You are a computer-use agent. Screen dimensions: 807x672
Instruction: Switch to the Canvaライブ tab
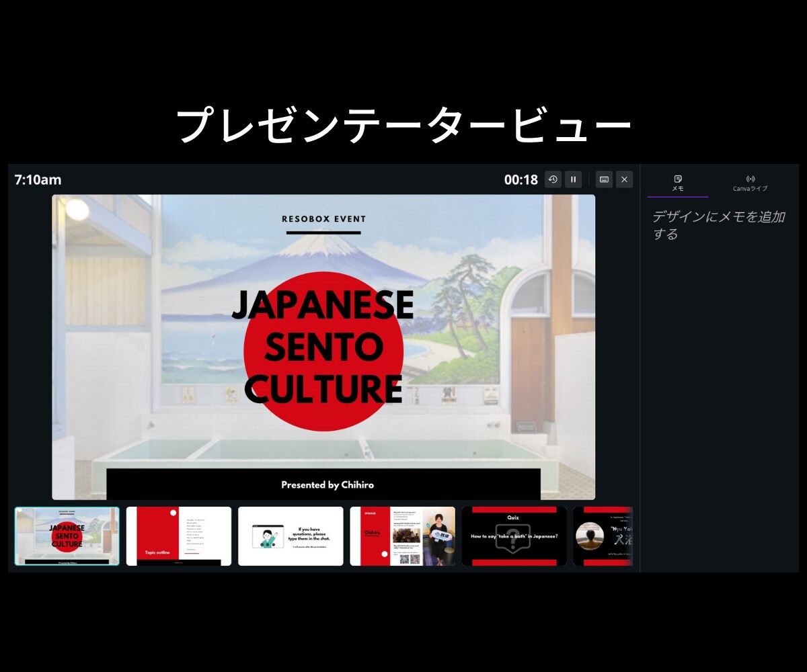(x=751, y=183)
